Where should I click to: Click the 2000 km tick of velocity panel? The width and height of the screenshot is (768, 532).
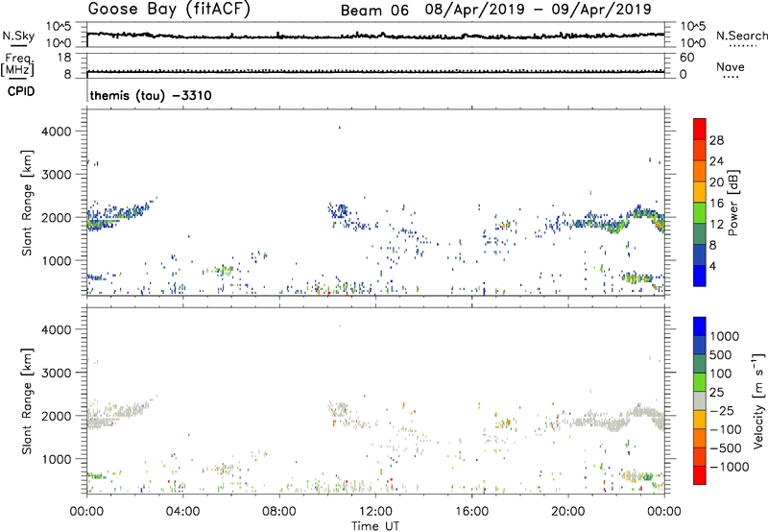tap(57, 416)
